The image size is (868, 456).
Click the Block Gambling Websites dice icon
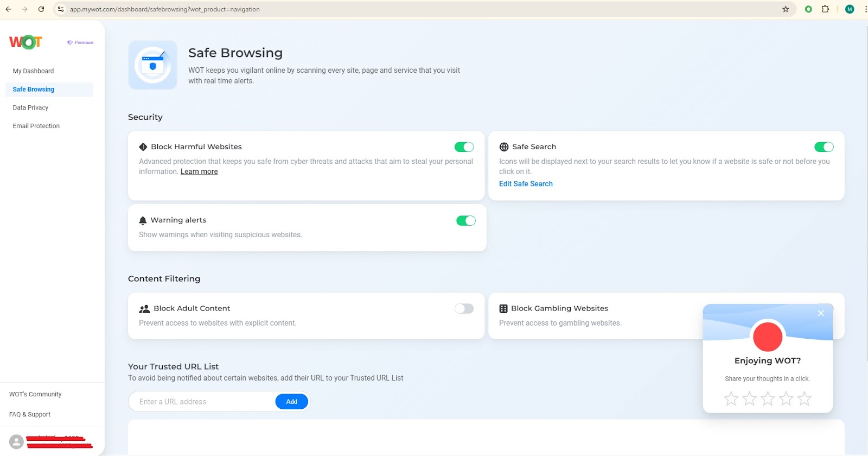coord(503,309)
